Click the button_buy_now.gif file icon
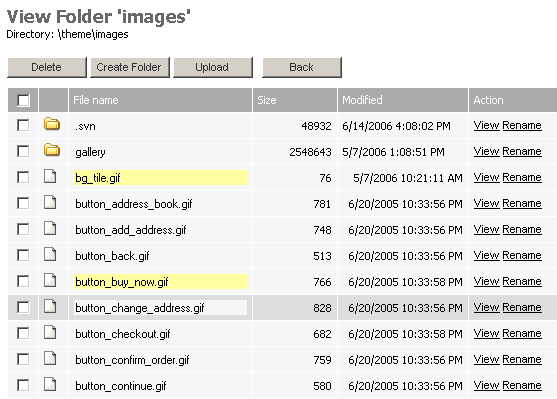 [50, 280]
